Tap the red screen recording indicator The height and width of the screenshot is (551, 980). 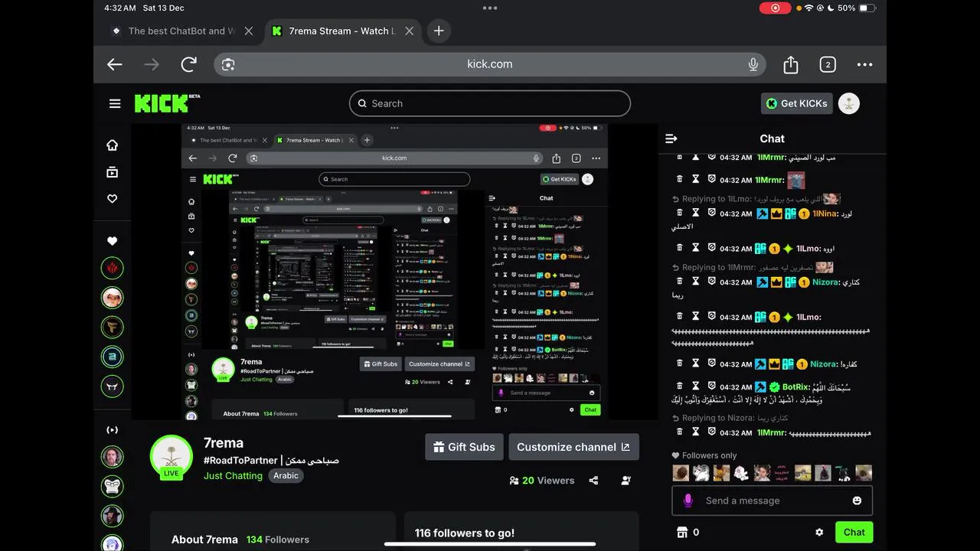coord(775,8)
